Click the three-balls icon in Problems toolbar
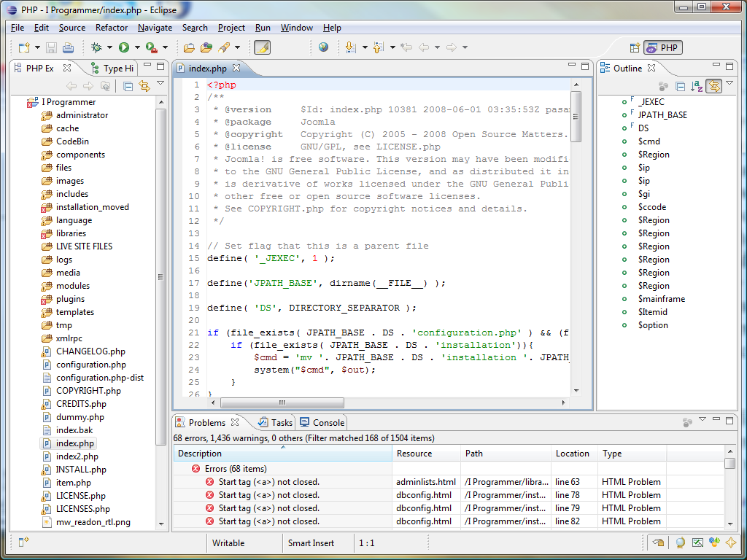This screenshot has height=560, width=747. click(687, 422)
